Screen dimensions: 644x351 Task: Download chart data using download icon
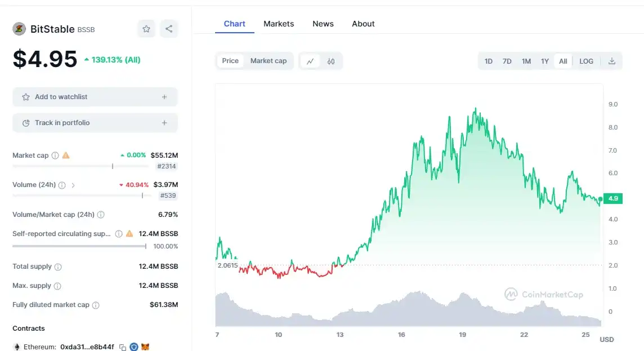pos(612,61)
